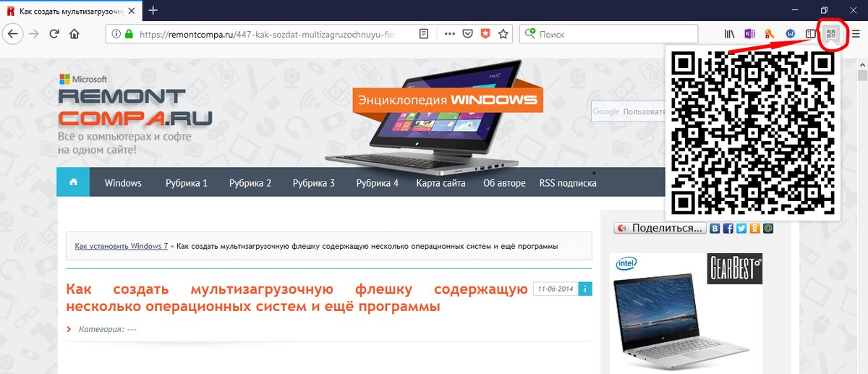Open the Firefox home page icon
This screenshot has height=374, width=868.
75,34
